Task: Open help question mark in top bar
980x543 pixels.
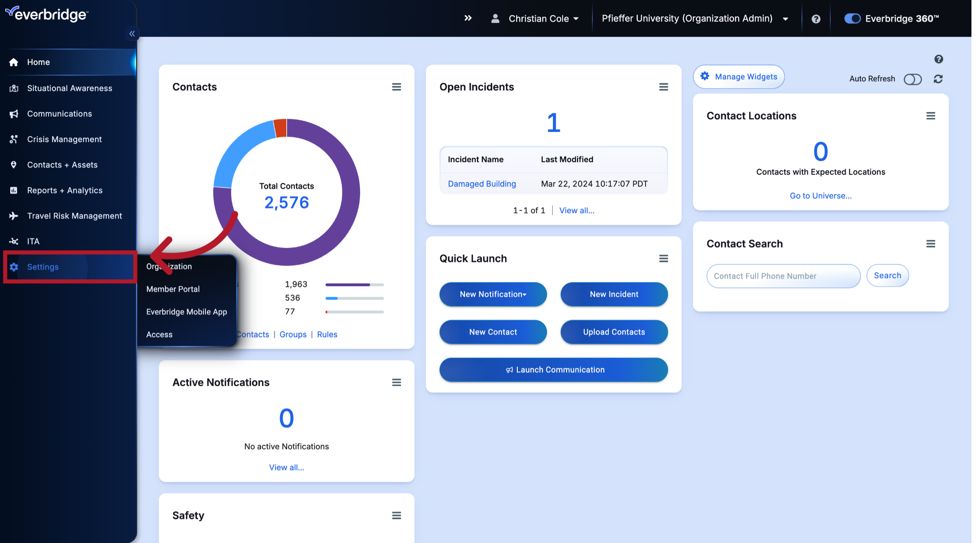Action: tap(816, 19)
